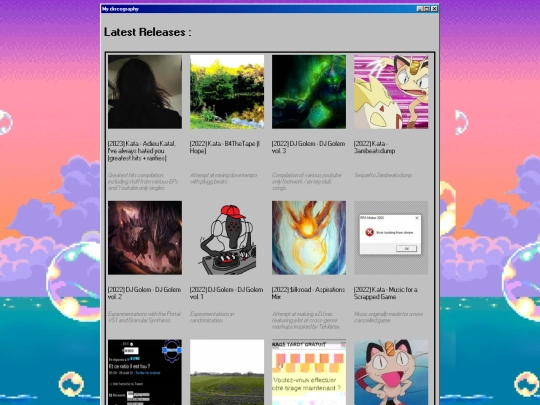Click the description 'Compilation of various youtube only footwork / jersey club songs'
Screen dimensions: 540x405
[x=307, y=181]
